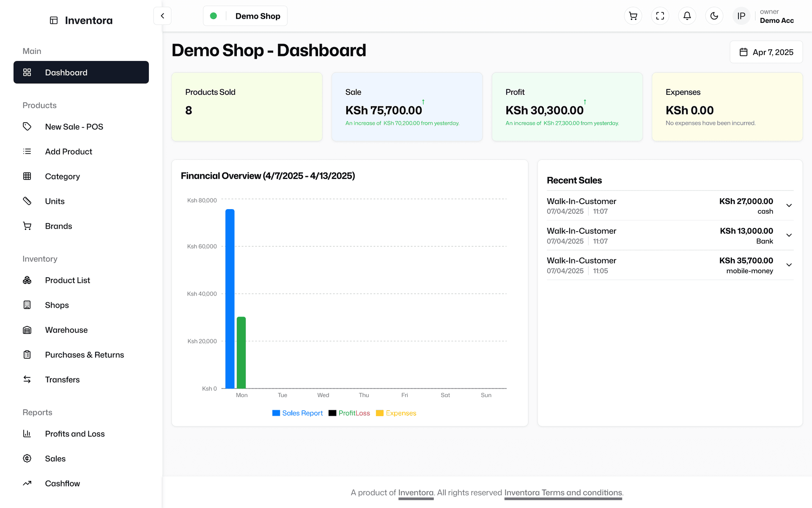This screenshot has width=812, height=508.
Task: Expand the KSh 27,000.00 cash sale
Action: [789, 205]
